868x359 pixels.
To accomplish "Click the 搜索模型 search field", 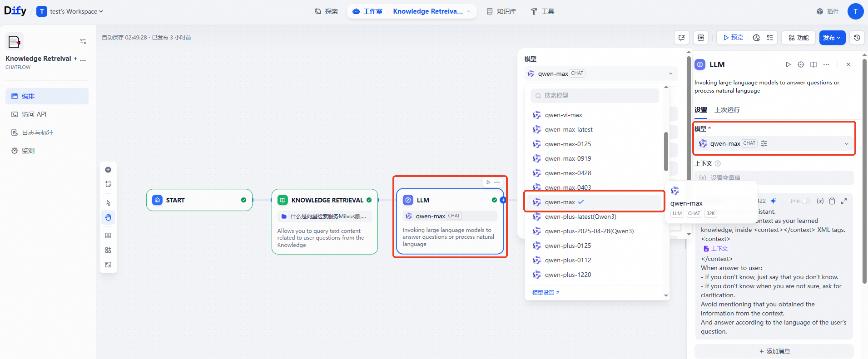I will (595, 95).
